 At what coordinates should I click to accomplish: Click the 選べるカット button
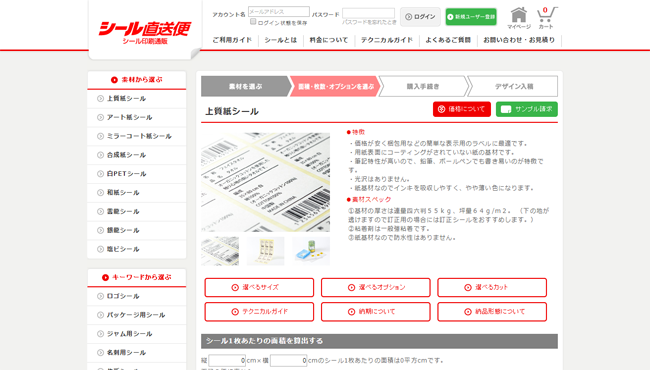click(x=492, y=287)
